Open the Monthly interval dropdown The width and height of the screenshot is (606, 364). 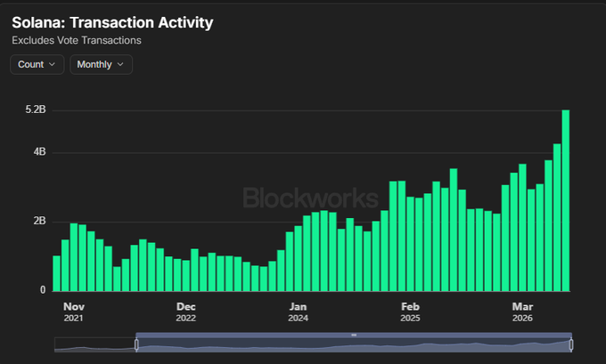tap(101, 64)
